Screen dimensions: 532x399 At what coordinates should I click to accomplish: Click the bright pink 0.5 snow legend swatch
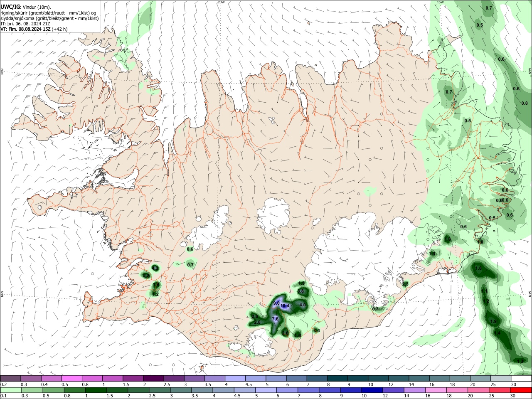71,379
